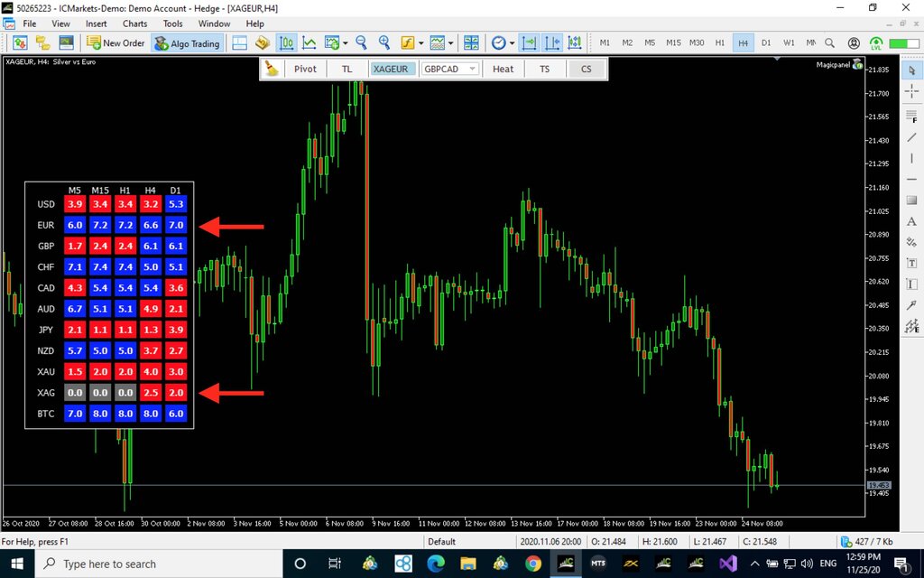Select the trendline drawing tool
This screenshot has width=924, height=578.
911,137
